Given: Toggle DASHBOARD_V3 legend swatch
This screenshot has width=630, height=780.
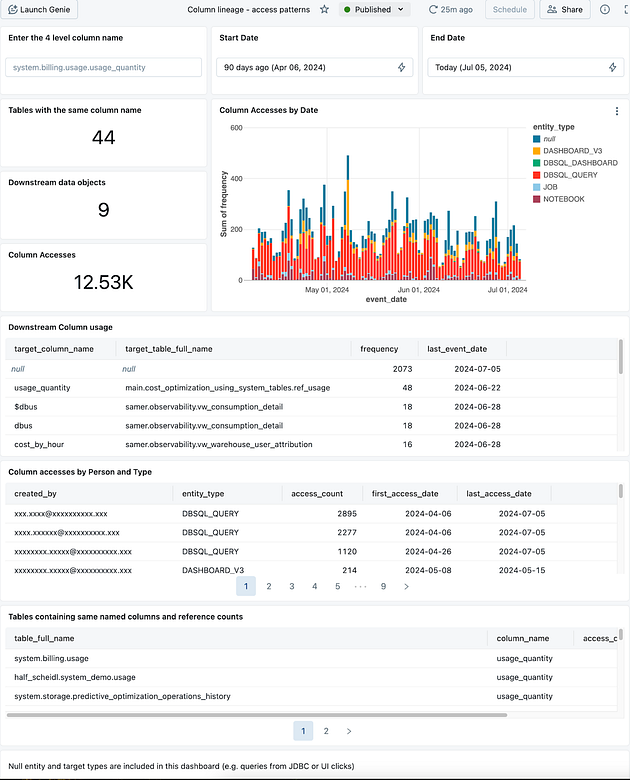Looking at the screenshot, I should 536,151.
